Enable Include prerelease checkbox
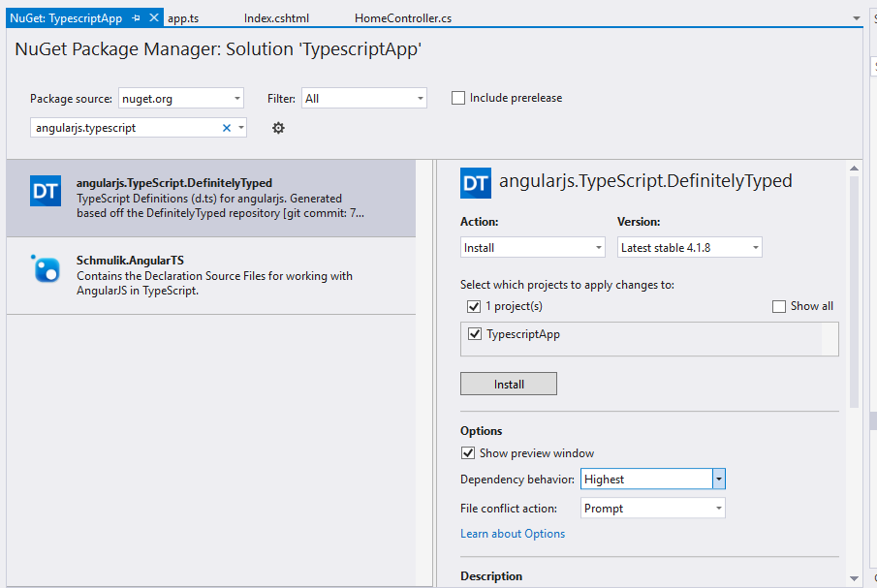Screen dimensions: 877x588 459,98
